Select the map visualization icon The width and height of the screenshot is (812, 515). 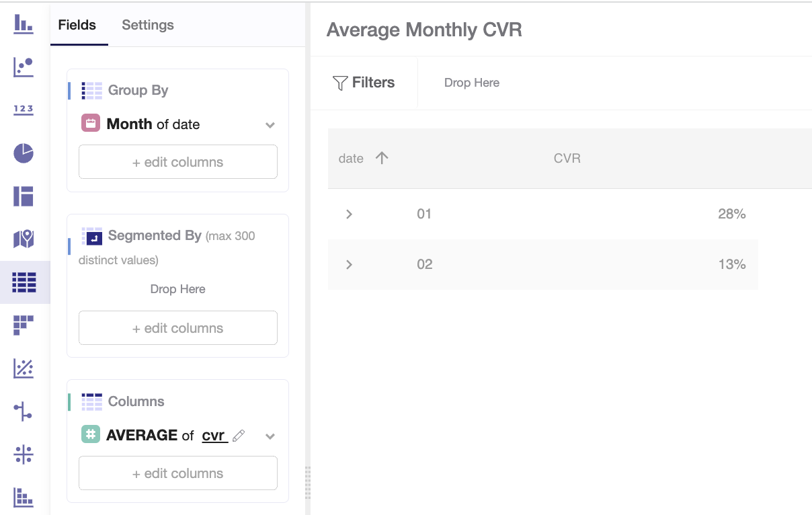(24, 239)
